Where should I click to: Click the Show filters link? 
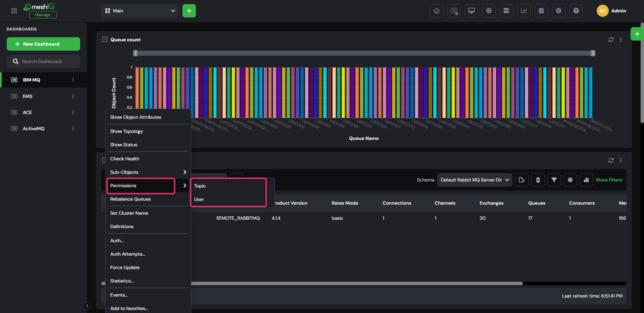(609, 180)
